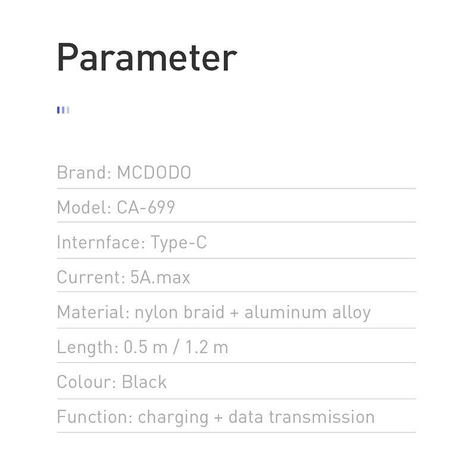The image size is (476, 476).
Task: Select the aluminum alloy text
Action: 308,312
